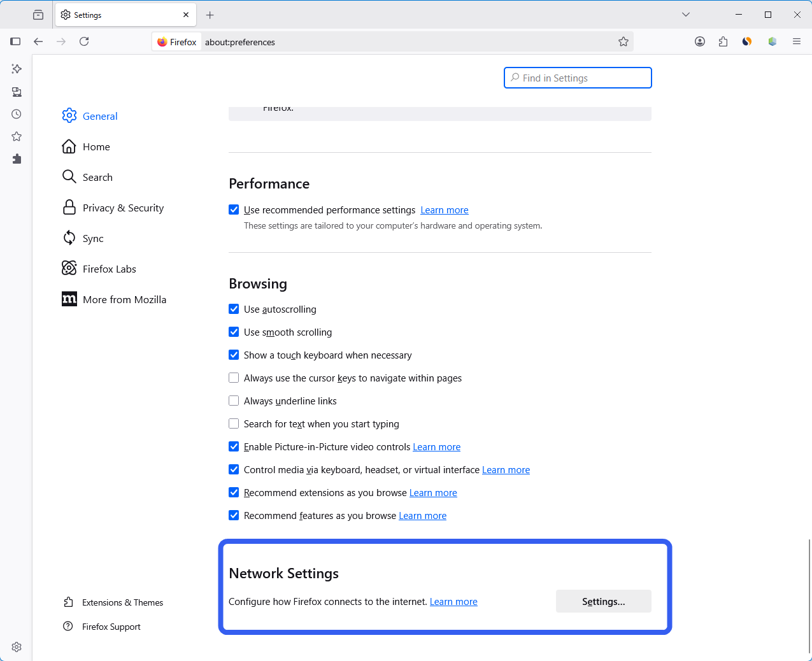Open synced tabs sidebar icon
This screenshot has width=812, height=661.
pyautogui.click(x=17, y=92)
